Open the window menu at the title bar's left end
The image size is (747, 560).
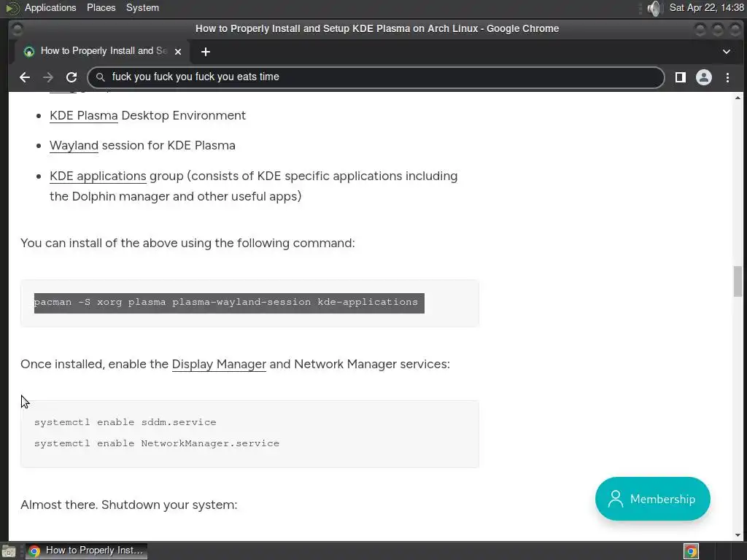tap(18, 29)
